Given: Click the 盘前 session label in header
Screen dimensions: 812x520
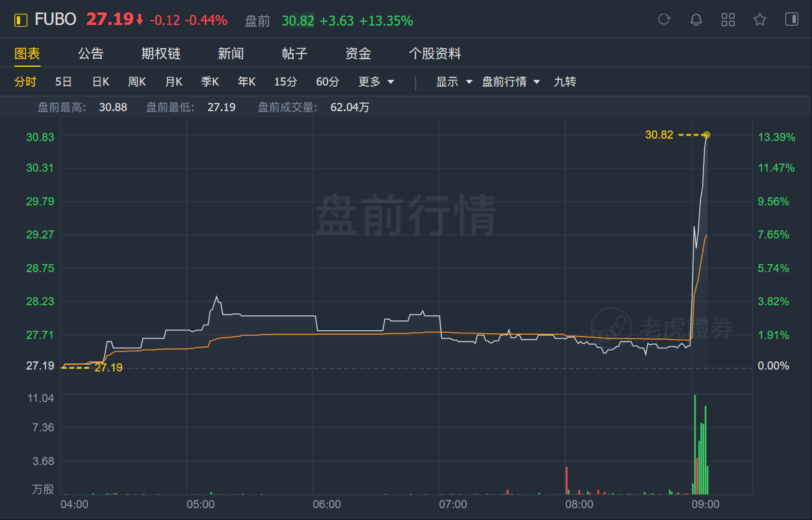Looking at the screenshot, I should (258, 21).
